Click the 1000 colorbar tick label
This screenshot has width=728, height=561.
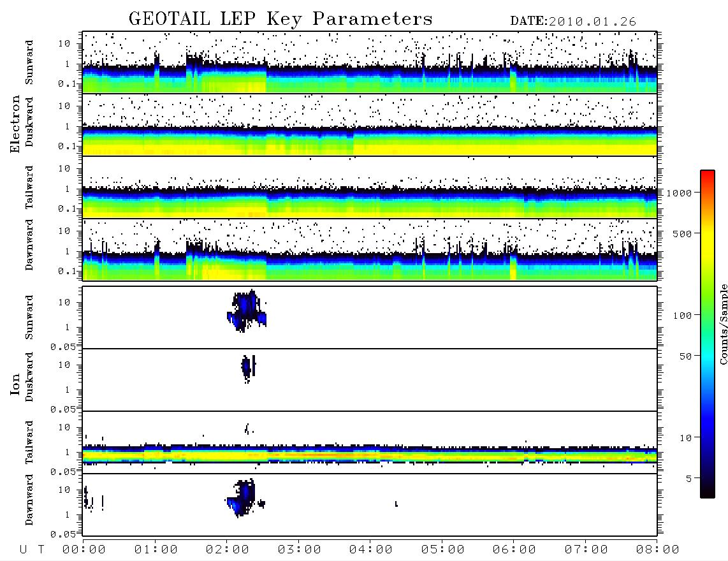pyautogui.click(x=680, y=193)
